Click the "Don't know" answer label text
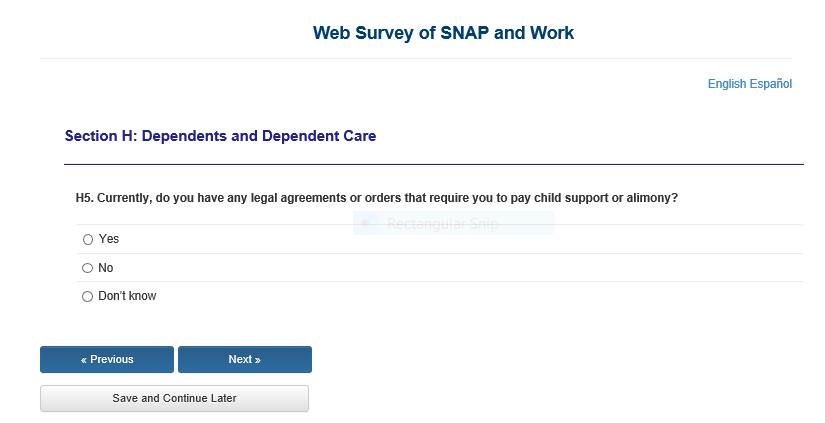The image size is (825, 423). pyautogui.click(x=127, y=297)
